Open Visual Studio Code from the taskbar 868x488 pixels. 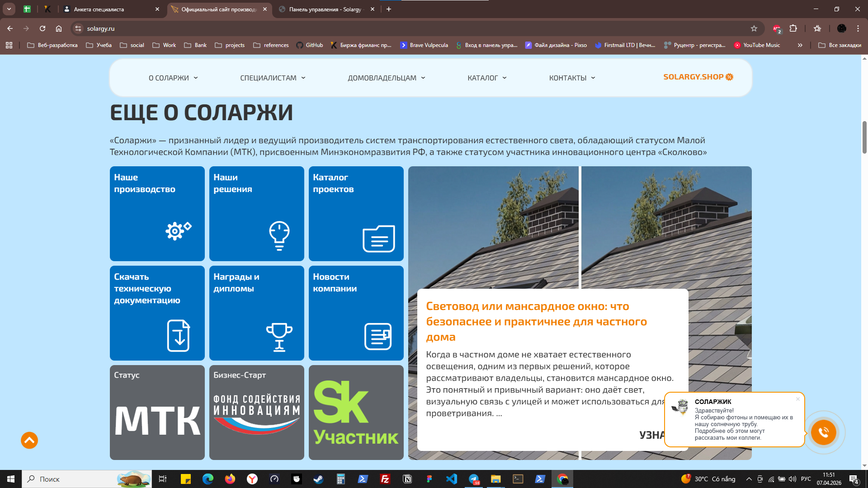coord(452,479)
